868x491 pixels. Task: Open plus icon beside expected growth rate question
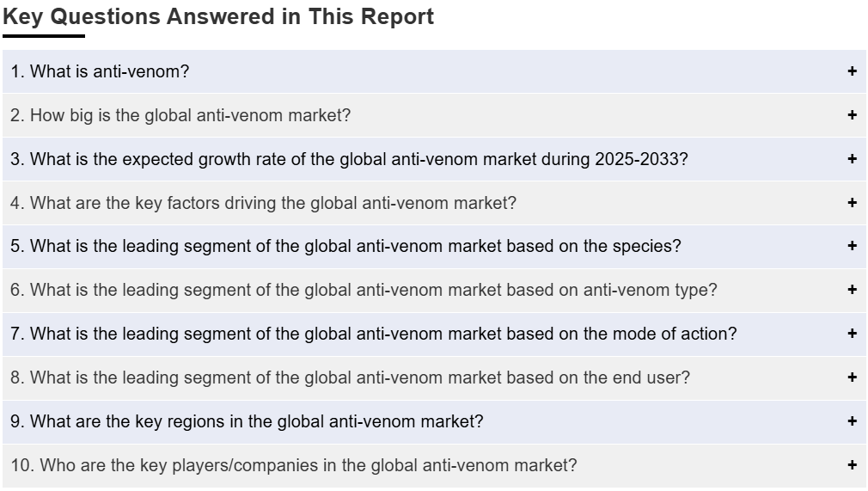[x=852, y=158]
